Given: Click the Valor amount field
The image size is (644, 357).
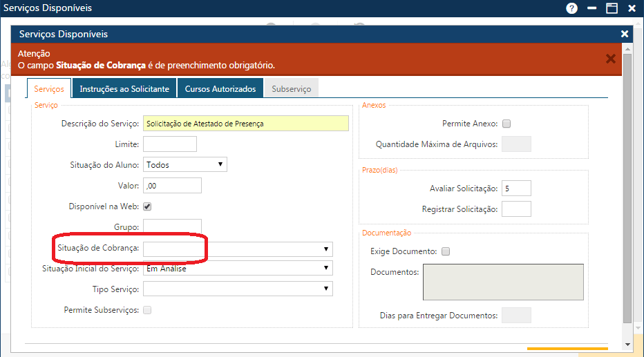Looking at the screenshot, I should [172, 185].
